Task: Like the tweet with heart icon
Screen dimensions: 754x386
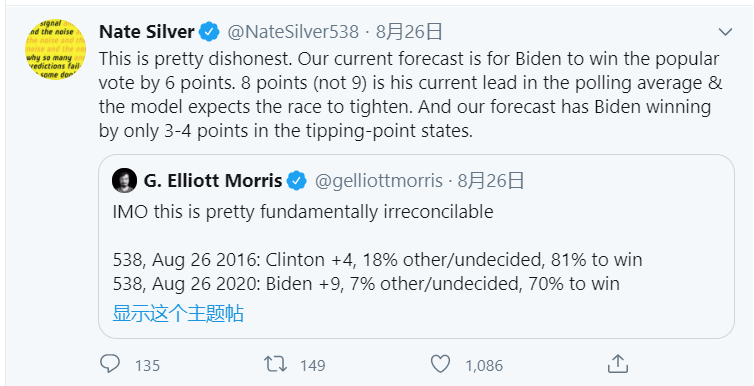Action: tap(440, 364)
